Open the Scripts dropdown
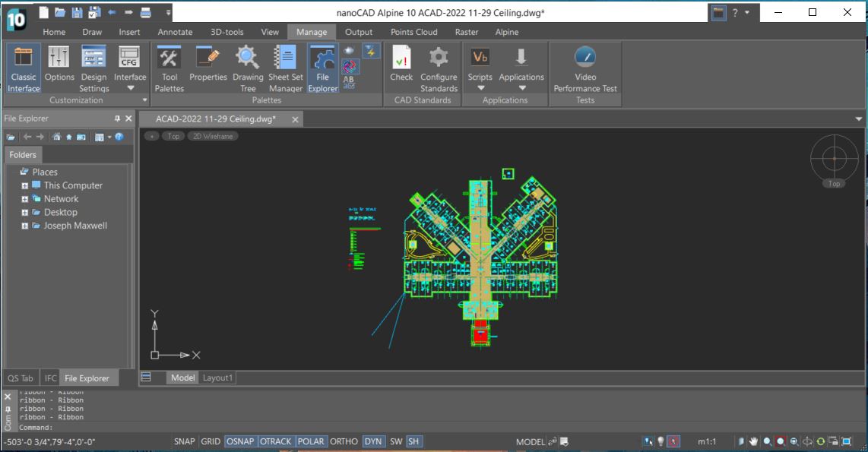Screen dimensions: 868x452 point(480,87)
